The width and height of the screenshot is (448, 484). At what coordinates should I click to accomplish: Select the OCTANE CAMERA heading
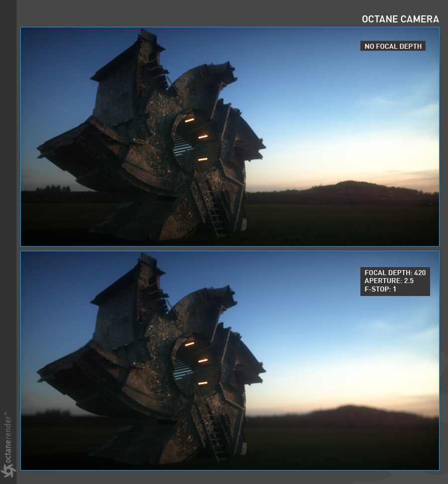(400, 19)
